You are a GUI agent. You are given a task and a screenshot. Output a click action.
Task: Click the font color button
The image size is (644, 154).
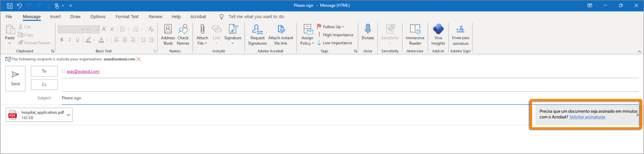coord(101,40)
